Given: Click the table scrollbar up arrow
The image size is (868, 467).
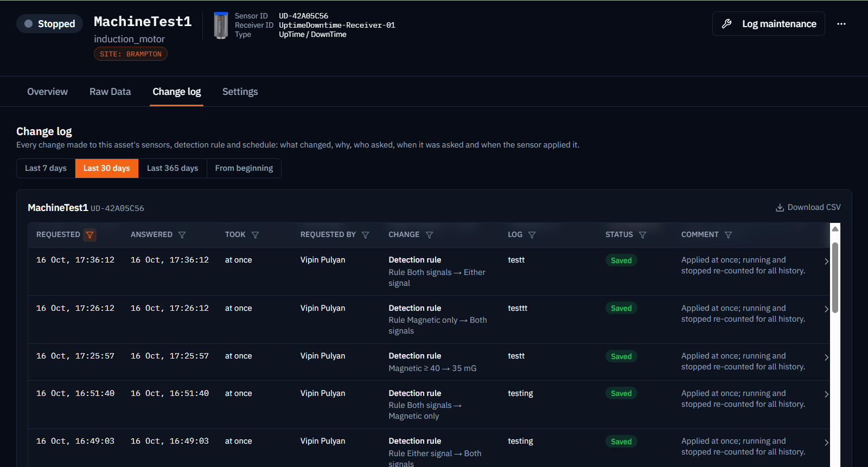Looking at the screenshot, I should [x=835, y=229].
